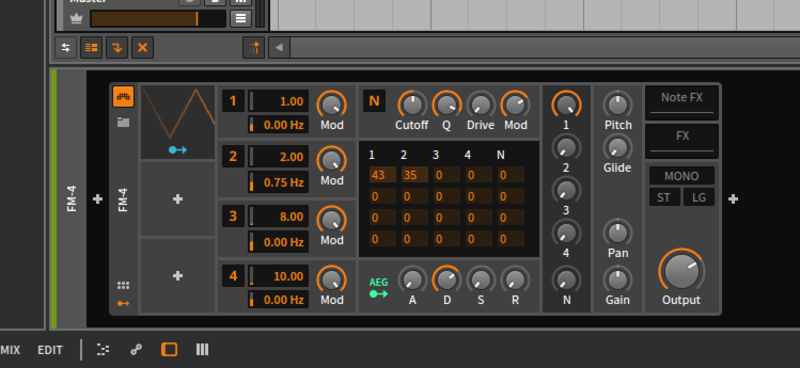
Task: Click the Pitch knob
Action: coord(617,105)
